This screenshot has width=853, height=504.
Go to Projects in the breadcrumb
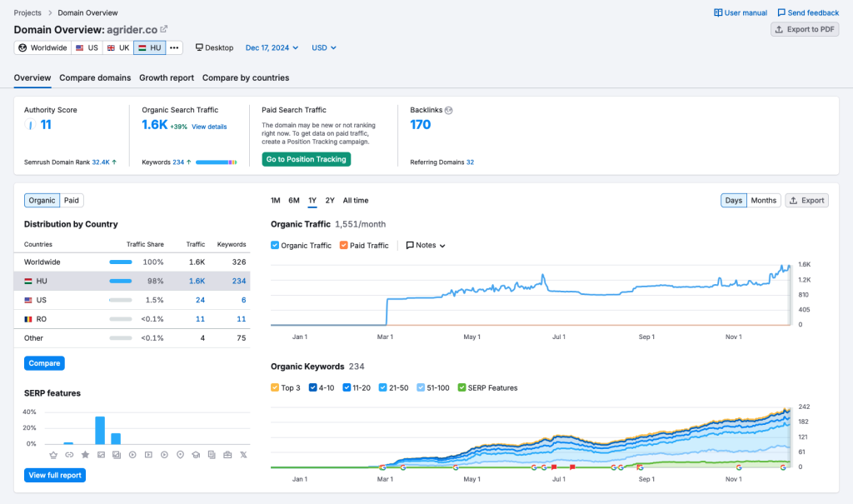pyautogui.click(x=27, y=12)
